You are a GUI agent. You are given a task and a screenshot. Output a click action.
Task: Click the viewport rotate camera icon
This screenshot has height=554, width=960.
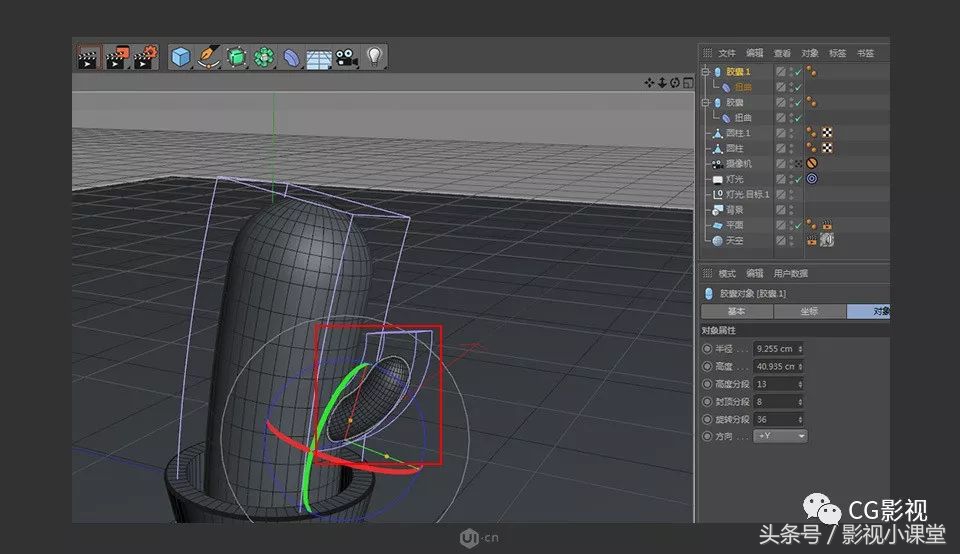675,83
